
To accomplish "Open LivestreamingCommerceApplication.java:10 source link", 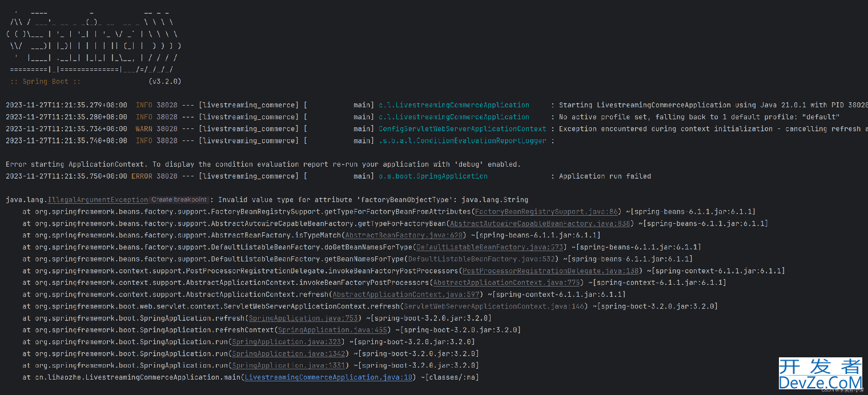I will point(328,377).
